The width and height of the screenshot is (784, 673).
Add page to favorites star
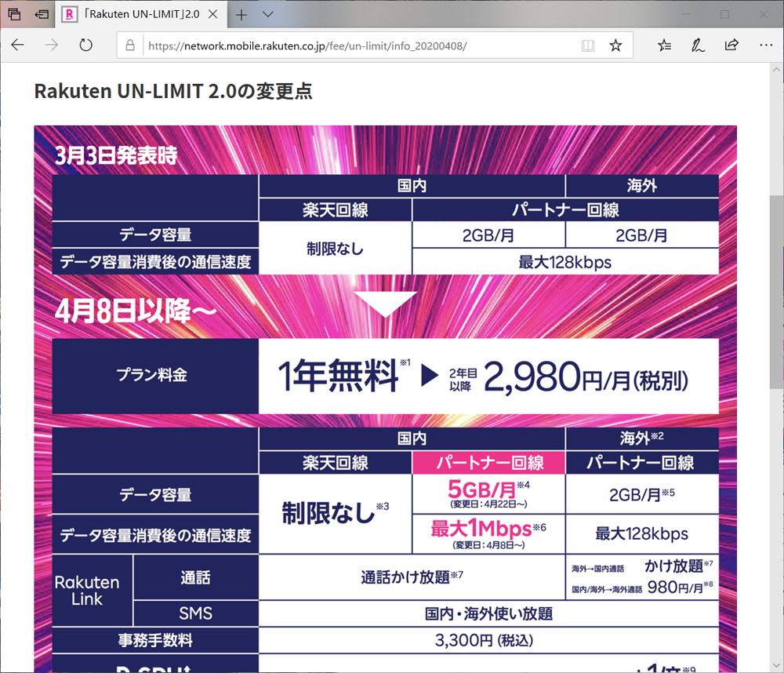click(615, 46)
